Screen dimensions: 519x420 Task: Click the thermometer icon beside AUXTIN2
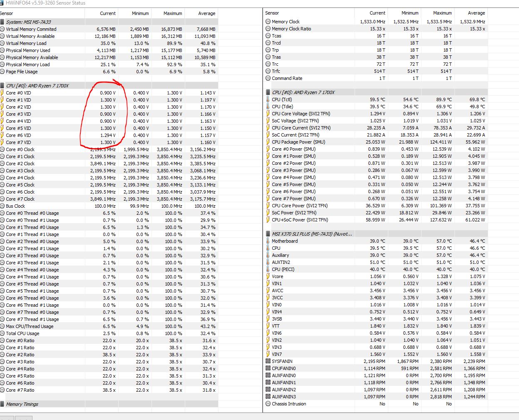268,262
